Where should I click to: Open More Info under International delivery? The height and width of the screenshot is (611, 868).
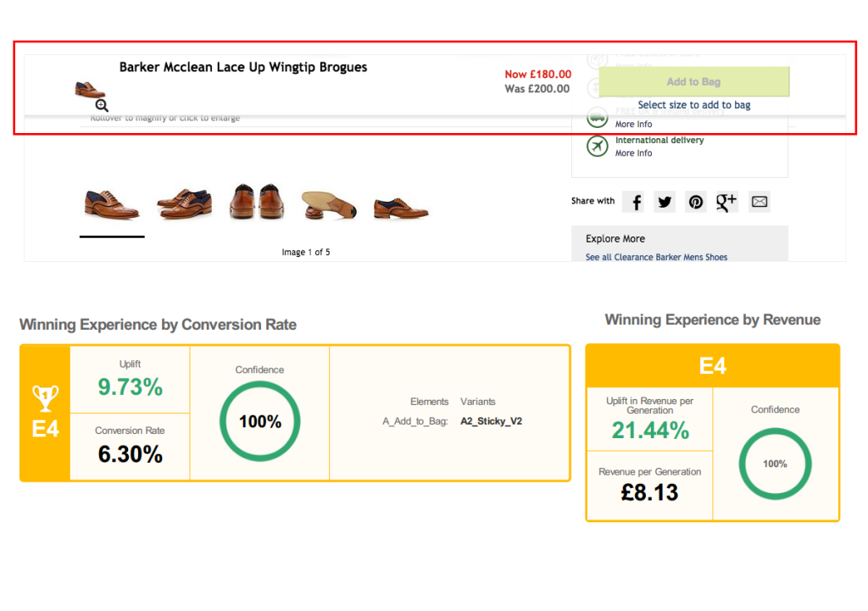pyautogui.click(x=633, y=153)
